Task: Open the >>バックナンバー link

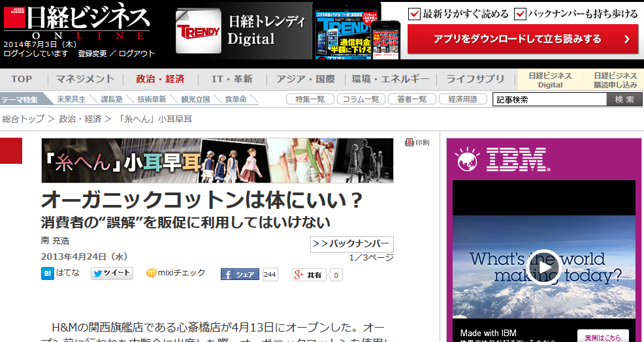Action: coord(351,244)
